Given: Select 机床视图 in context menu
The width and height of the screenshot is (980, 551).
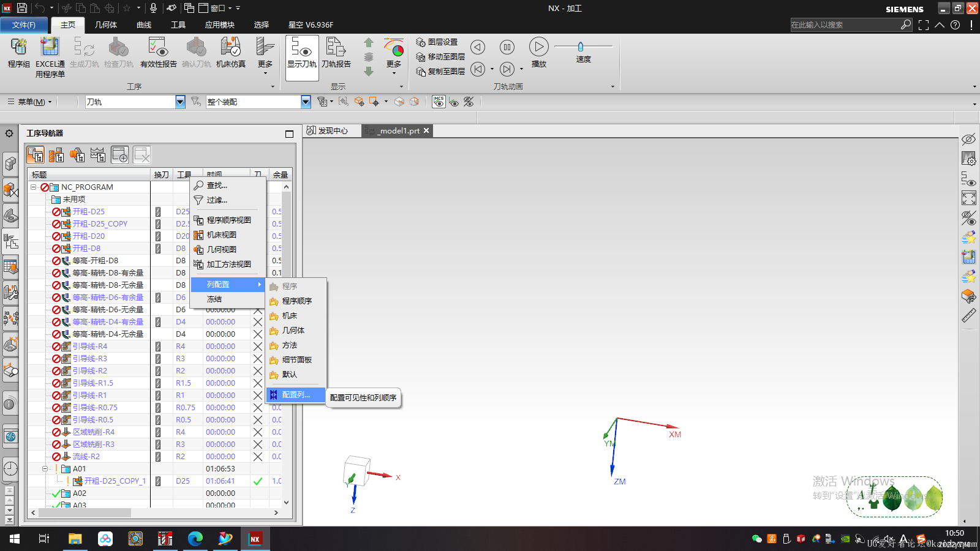Looking at the screenshot, I should point(228,235).
